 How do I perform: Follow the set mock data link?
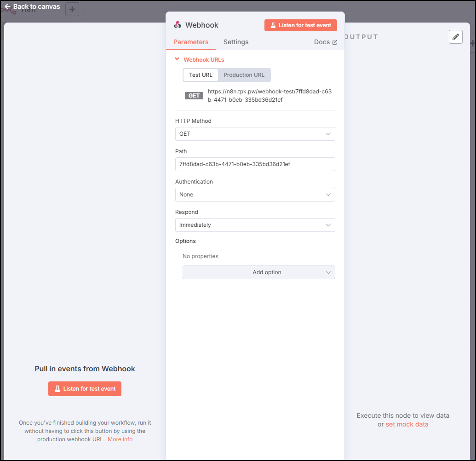click(x=407, y=424)
